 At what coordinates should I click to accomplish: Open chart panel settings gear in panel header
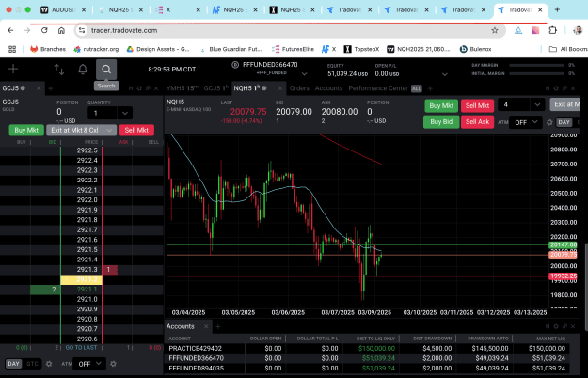[x=556, y=88]
